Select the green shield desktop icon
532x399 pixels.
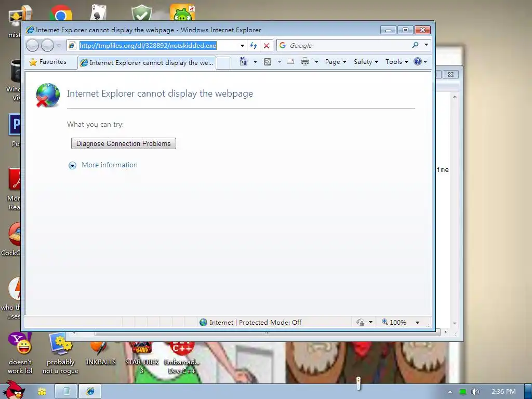click(142, 13)
